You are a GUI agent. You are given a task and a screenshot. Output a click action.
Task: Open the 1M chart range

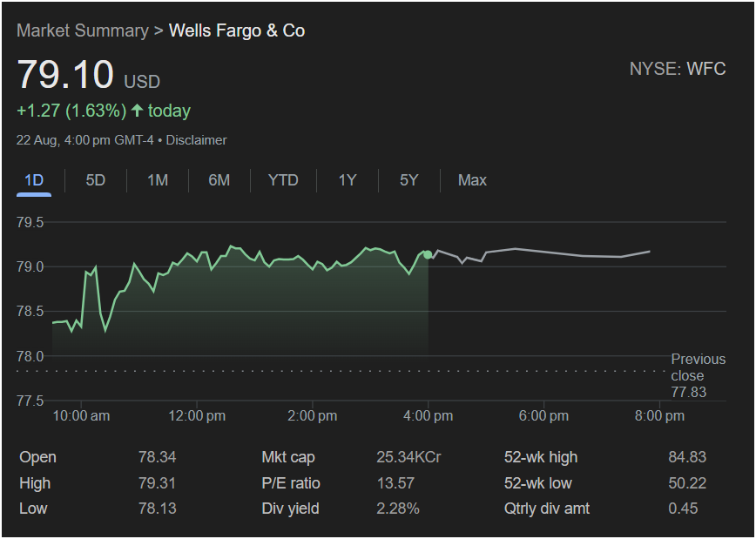pos(158,180)
